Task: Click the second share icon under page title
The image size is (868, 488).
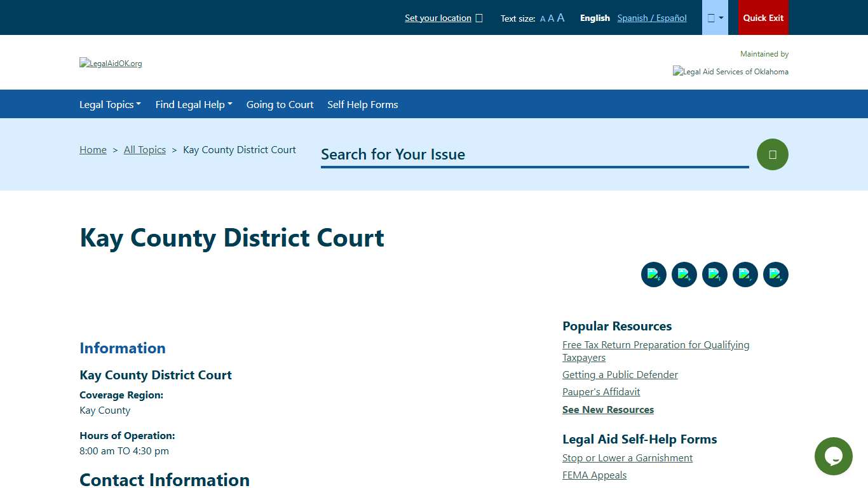Action: pyautogui.click(x=684, y=274)
